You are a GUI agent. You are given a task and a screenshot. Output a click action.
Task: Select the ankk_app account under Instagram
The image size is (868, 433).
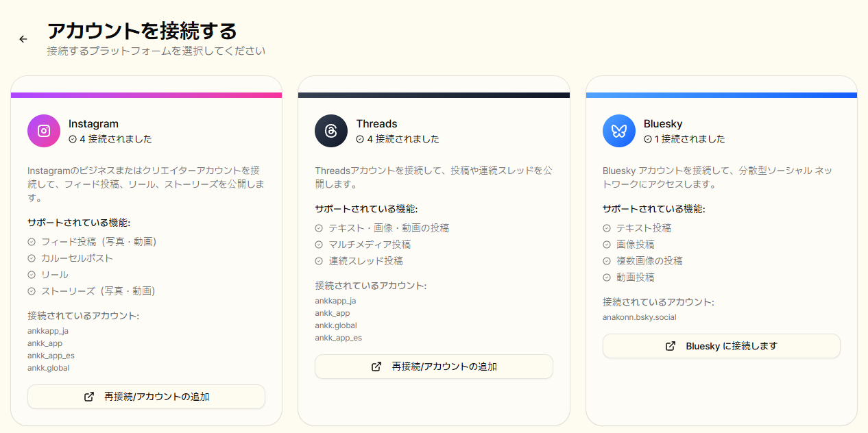45,343
